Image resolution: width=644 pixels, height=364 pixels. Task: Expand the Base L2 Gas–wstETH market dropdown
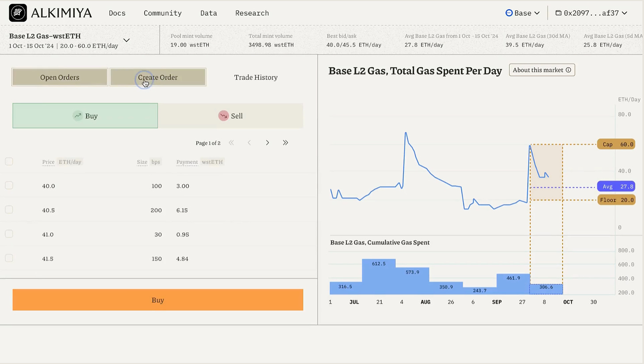point(126,40)
